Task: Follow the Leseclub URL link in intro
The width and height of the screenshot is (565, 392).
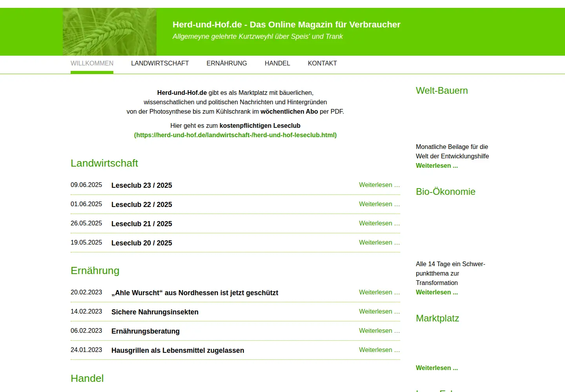Action: tap(235, 135)
